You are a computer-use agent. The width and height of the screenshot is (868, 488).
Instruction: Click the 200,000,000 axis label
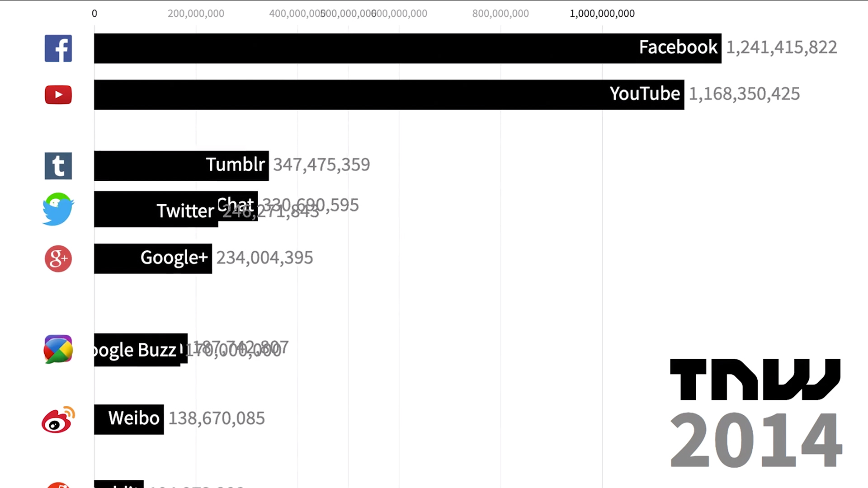pyautogui.click(x=196, y=14)
